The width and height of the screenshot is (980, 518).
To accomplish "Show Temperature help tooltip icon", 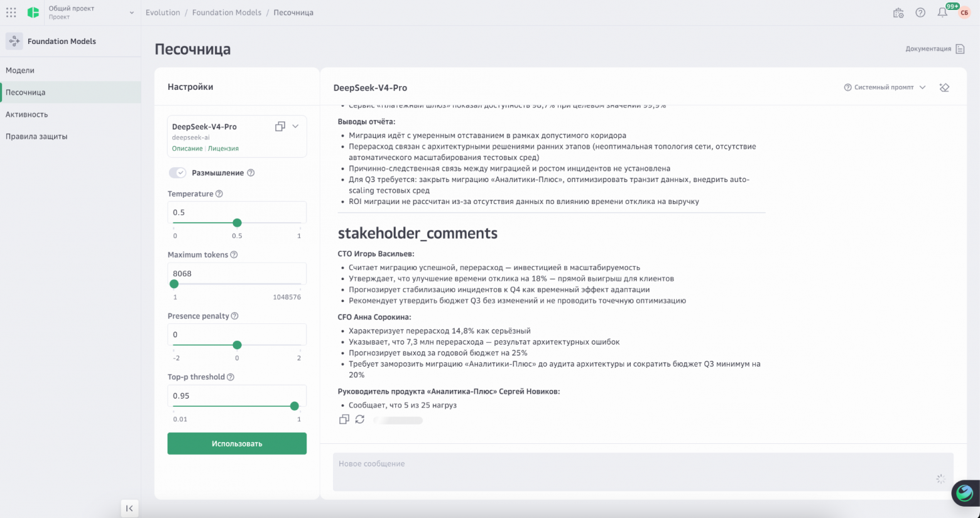I will tap(219, 194).
